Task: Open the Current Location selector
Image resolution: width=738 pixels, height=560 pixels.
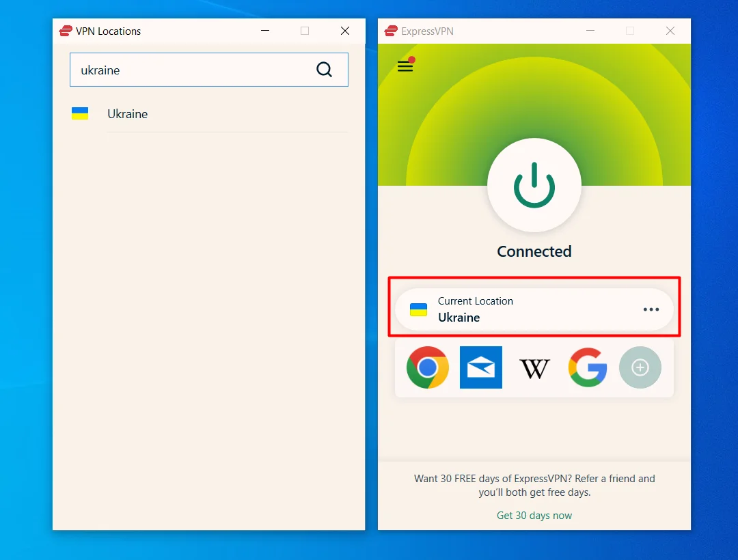Action: [534, 309]
